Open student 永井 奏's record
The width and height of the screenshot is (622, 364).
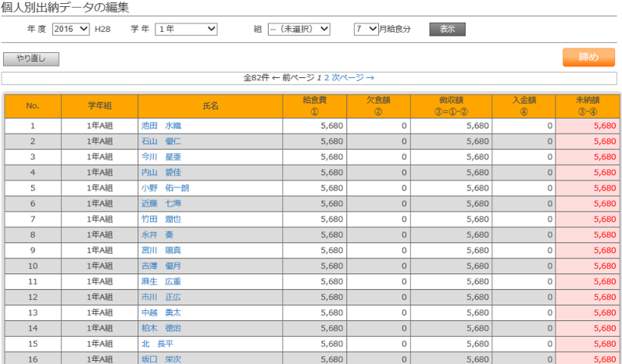click(x=157, y=235)
